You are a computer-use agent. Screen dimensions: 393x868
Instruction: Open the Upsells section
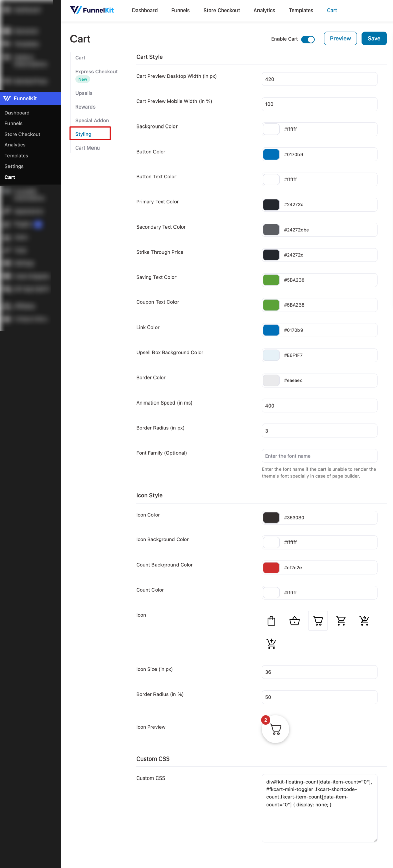click(84, 93)
